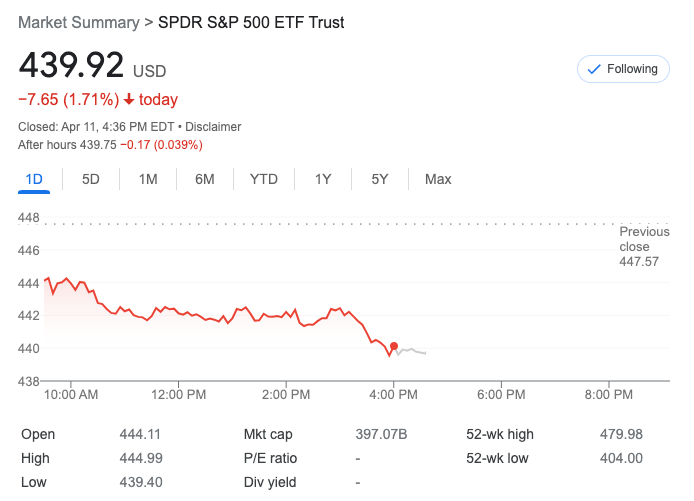This screenshot has width=694, height=501.
Task: Click the SPDR S&P 500 ETF Trust title
Action: pyautogui.click(x=251, y=22)
